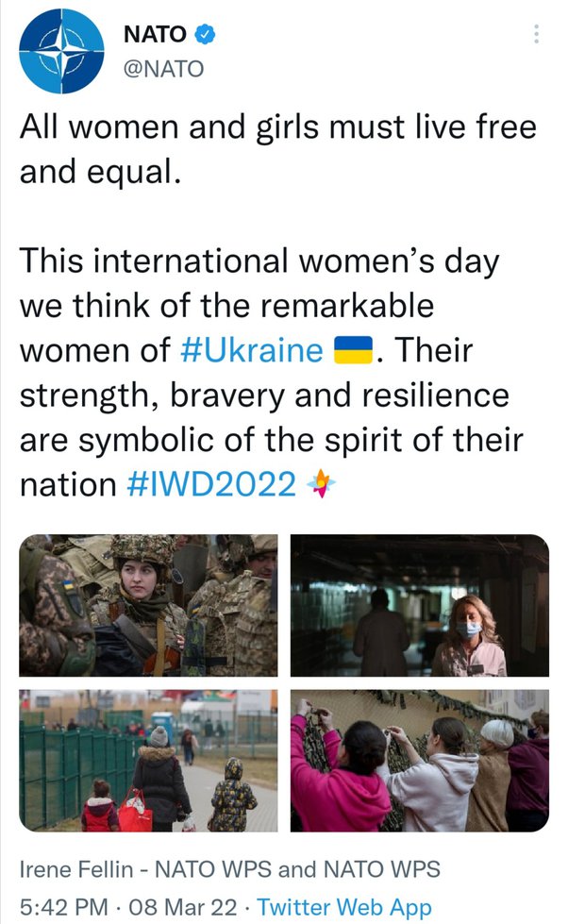Viewport: 568px width, 924px height.
Task: Click the blue verified badge
Action: [206, 35]
